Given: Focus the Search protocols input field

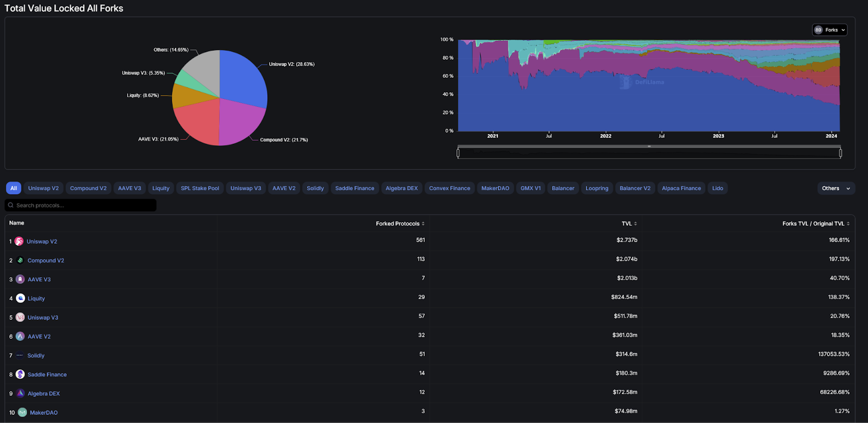Looking at the screenshot, I should [81, 205].
